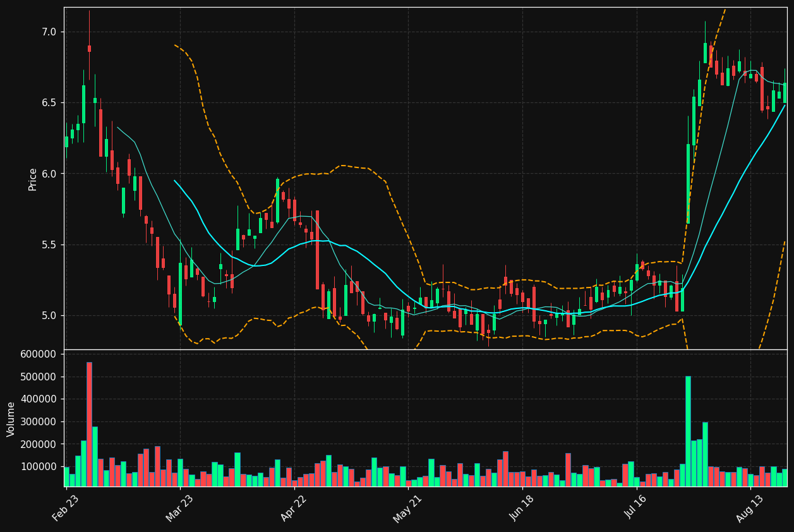Click the 7.0 price tick label
The image size is (794, 532).
[50, 32]
